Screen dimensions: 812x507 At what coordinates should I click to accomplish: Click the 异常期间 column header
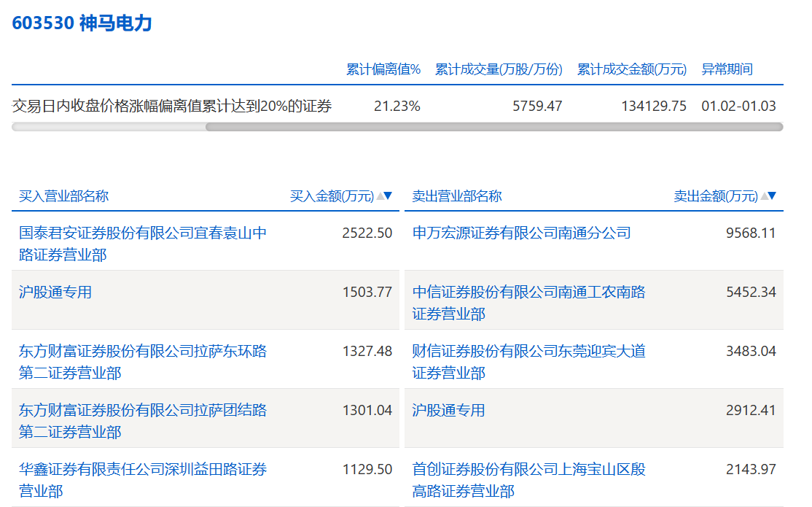727,69
